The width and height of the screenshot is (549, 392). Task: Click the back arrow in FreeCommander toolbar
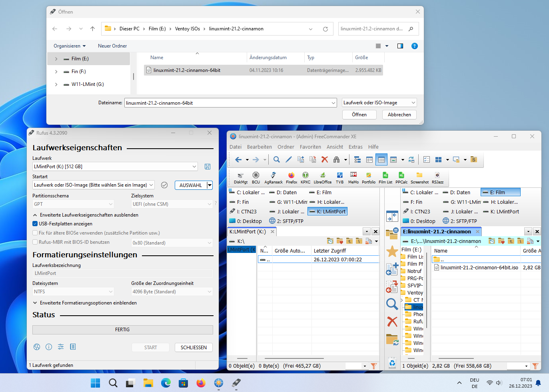point(238,159)
